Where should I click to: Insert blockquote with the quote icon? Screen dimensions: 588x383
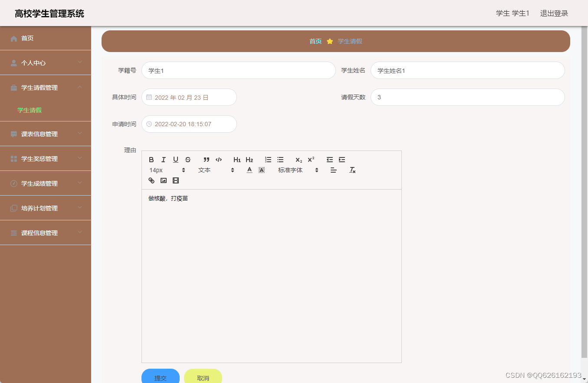click(x=207, y=160)
